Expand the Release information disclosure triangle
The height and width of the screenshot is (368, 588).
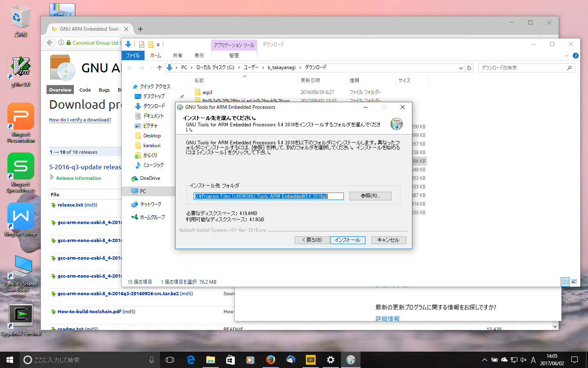pos(52,177)
